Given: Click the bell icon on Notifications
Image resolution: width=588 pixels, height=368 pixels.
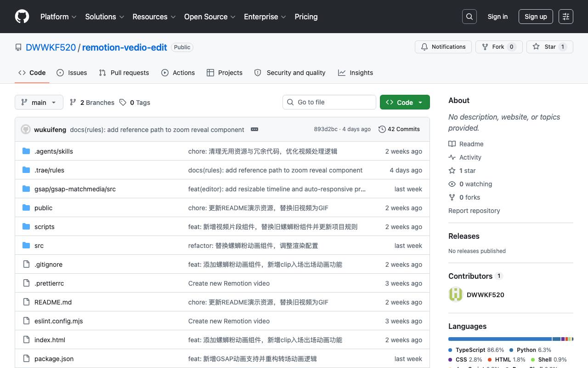Looking at the screenshot, I should (424, 47).
